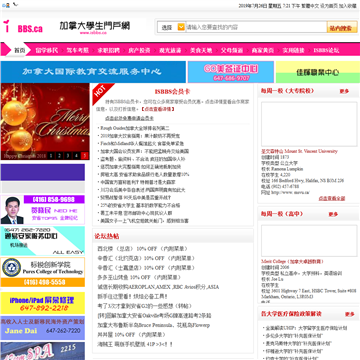Select slide number 3 on Christmas slideshow
Viewport: 360px width, 360px height.
coord(67,155)
